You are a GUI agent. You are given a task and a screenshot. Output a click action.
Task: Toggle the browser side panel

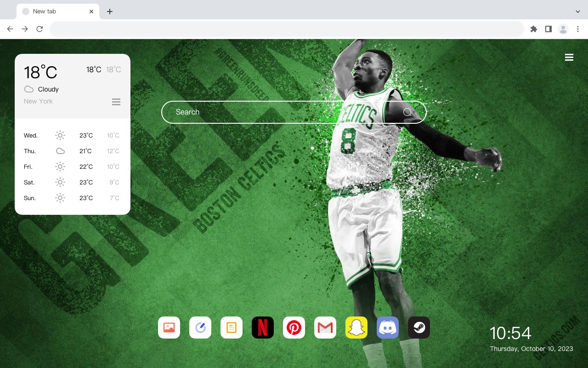(548, 29)
